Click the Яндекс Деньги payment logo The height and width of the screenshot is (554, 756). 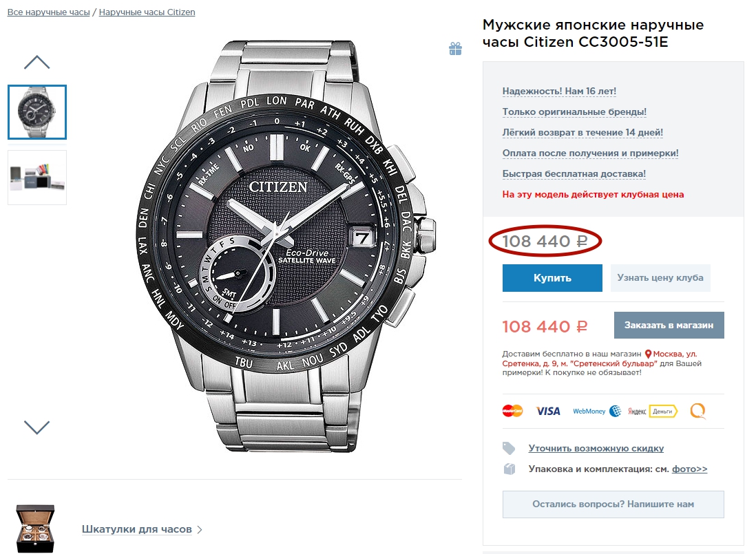coord(653,411)
